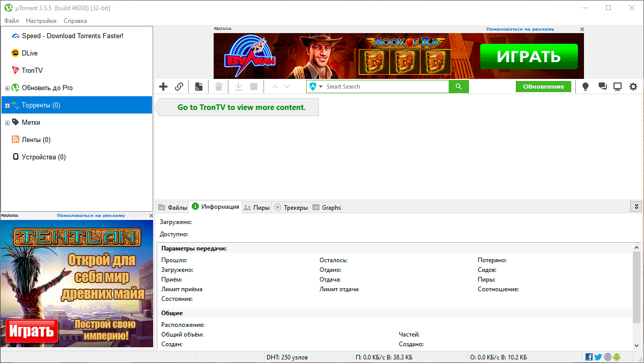This screenshot has height=363, width=644.
Task: Click into the Smart Search field
Action: click(386, 87)
